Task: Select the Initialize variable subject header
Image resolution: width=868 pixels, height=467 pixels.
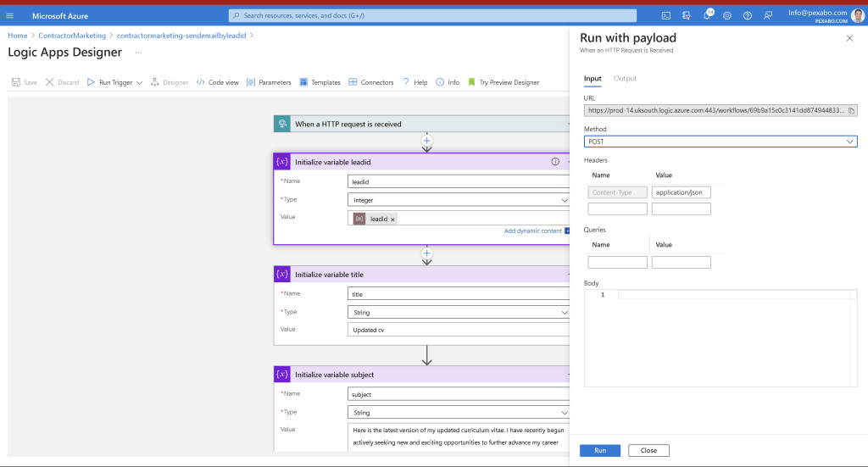Action: (x=422, y=375)
